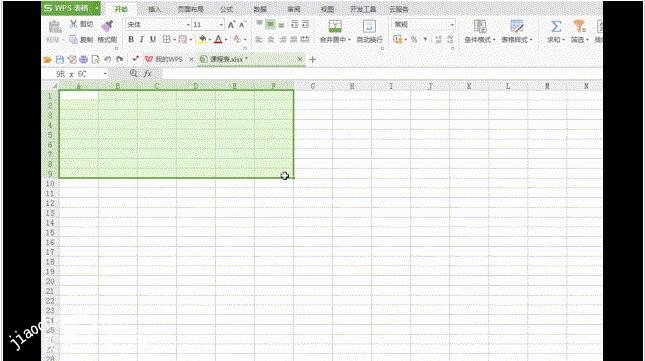Add a new document tab with plus
This screenshot has width=645, height=361.
coord(313,60)
